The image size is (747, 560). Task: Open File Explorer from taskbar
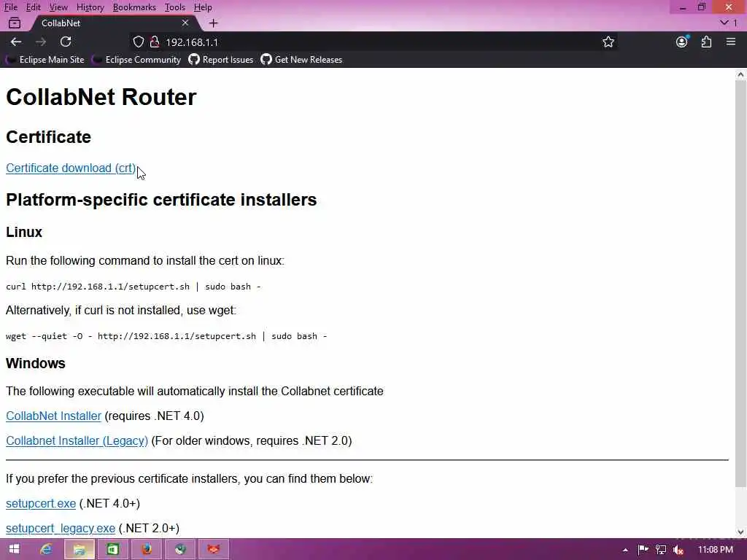[x=80, y=549]
